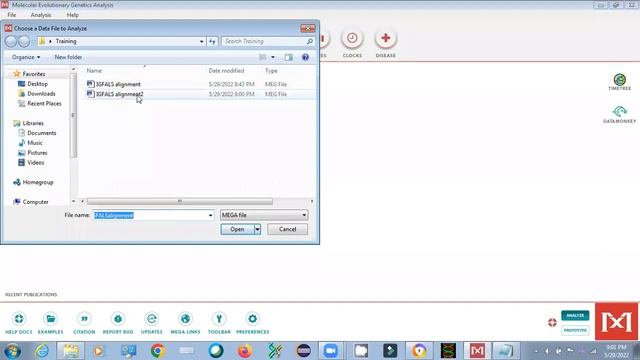The width and height of the screenshot is (640, 360).
Task: Open the Toolbar settings
Action: tap(219, 323)
